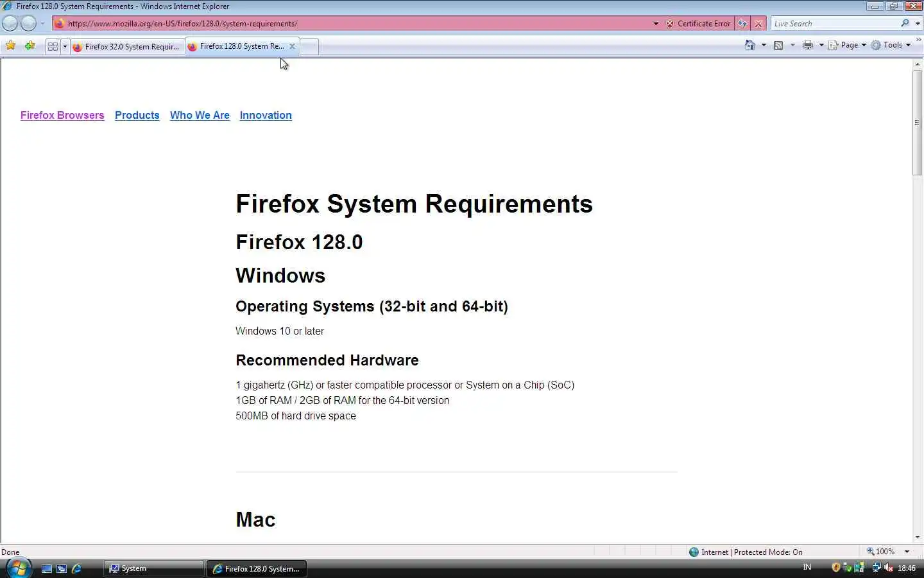
Task: Click the Home toolbar icon
Action: [x=750, y=45]
